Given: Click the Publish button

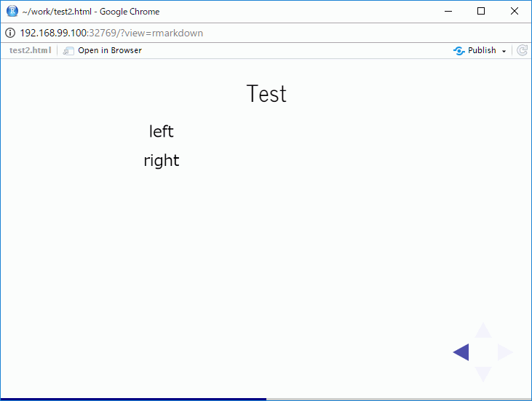Looking at the screenshot, I should 480,50.
